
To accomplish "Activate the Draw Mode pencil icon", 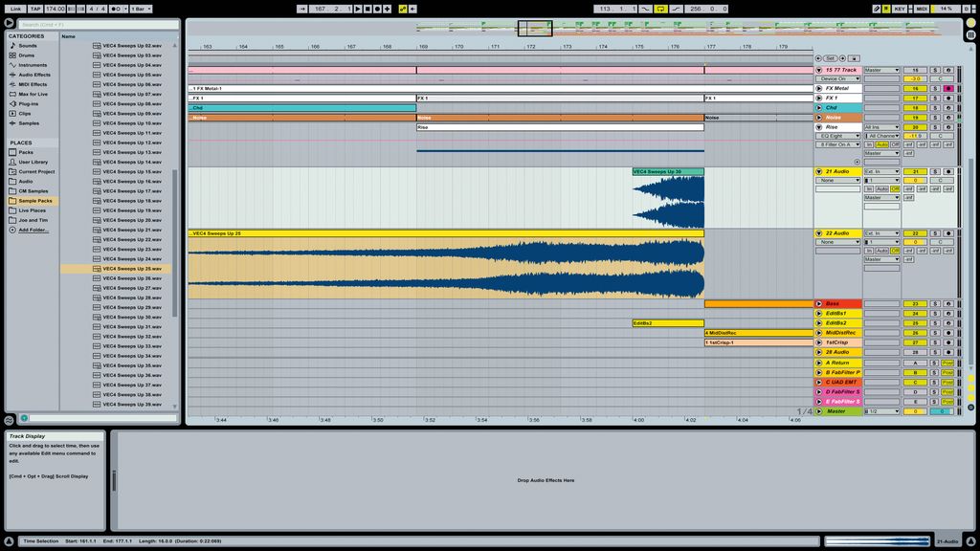I will [877, 7].
